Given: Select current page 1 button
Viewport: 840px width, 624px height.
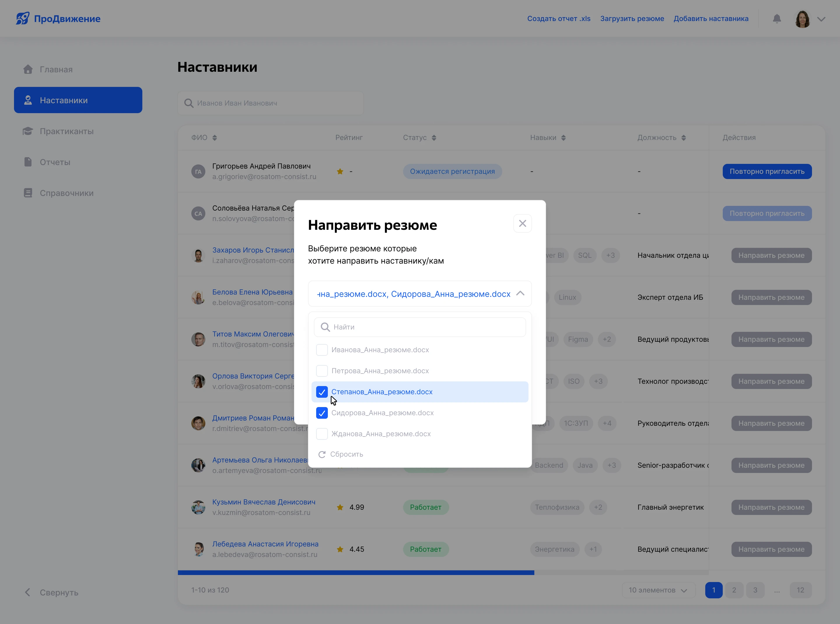Looking at the screenshot, I should (713, 590).
